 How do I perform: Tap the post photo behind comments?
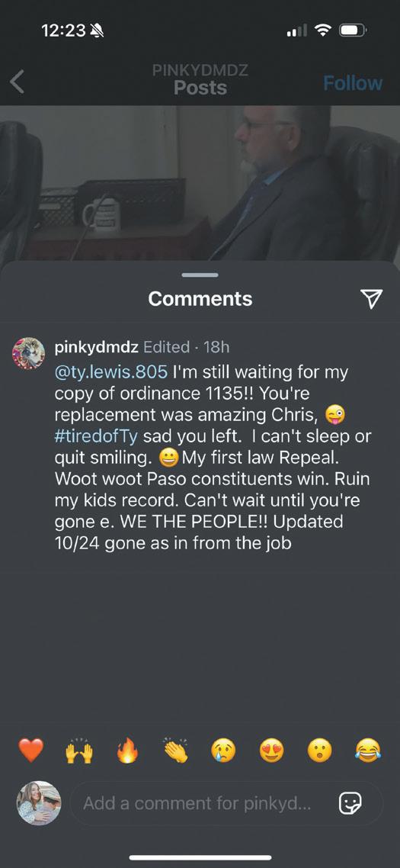[200, 183]
